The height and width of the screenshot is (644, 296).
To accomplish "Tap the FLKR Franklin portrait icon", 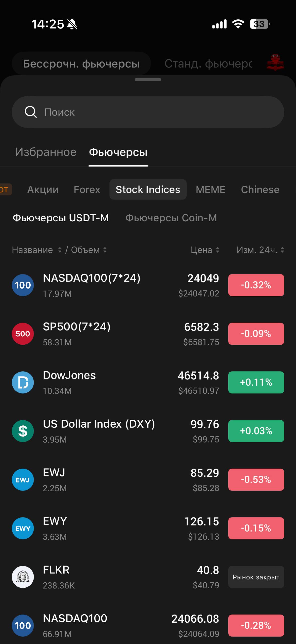I will click(x=23, y=577).
